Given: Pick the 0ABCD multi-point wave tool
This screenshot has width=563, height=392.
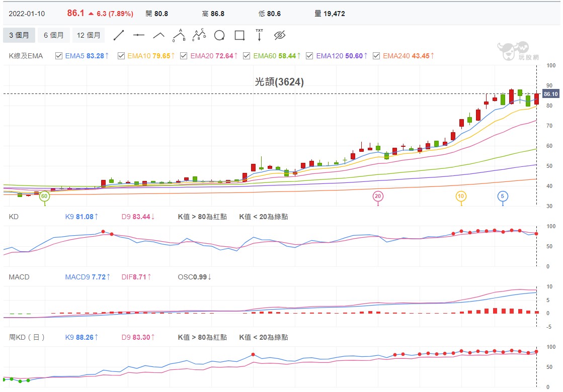Looking at the screenshot, I should click(199, 35).
